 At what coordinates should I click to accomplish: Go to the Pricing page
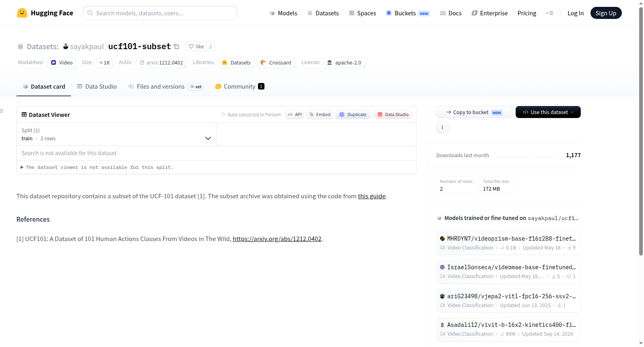[x=527, y=13]
